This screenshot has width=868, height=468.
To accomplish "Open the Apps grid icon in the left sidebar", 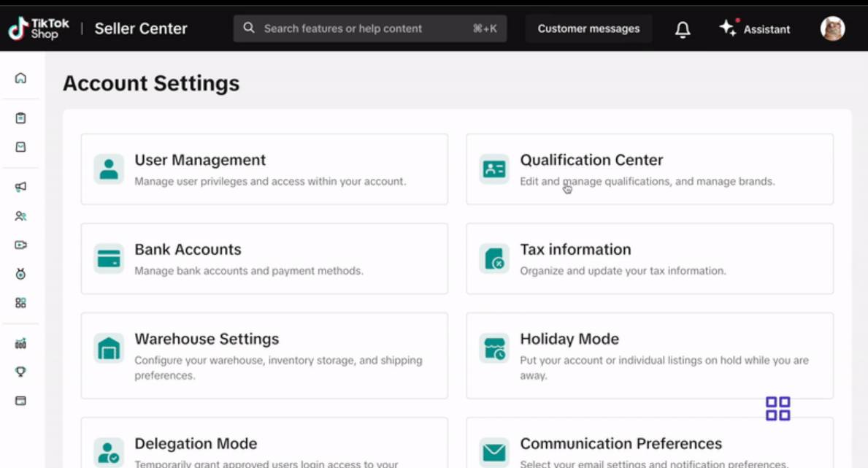I will click(20, 302).
